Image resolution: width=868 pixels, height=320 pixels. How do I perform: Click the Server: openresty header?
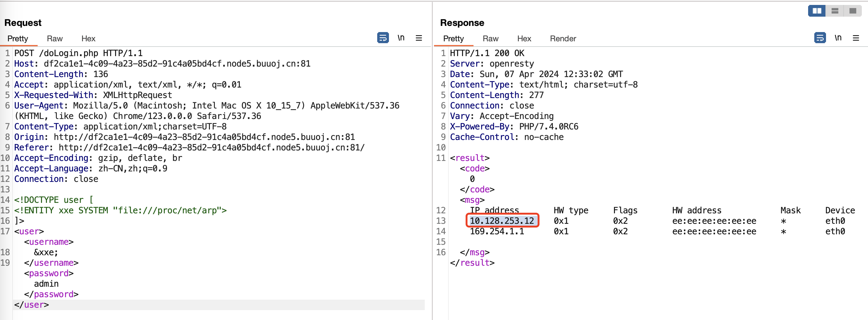(x=492, y=64)
